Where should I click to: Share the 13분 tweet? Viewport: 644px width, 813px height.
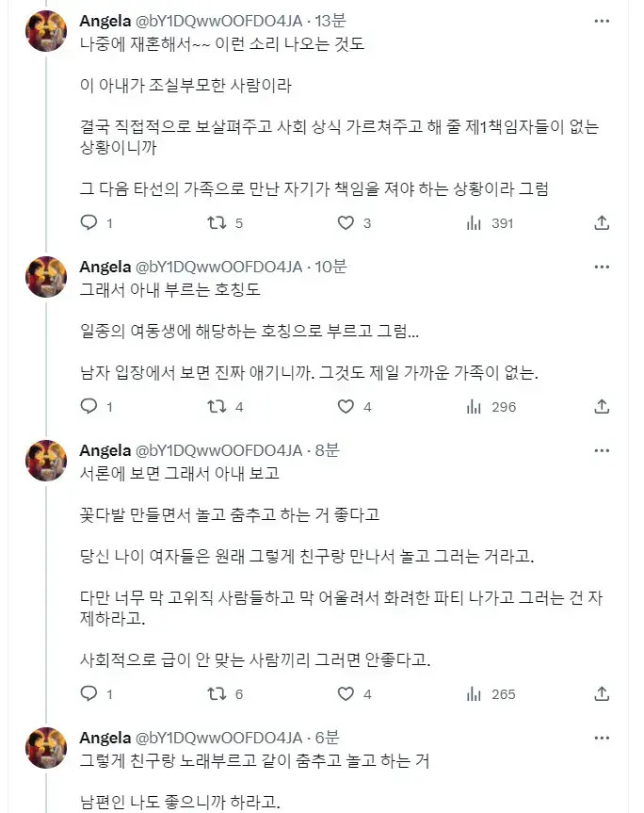click(x=603, y=223)
